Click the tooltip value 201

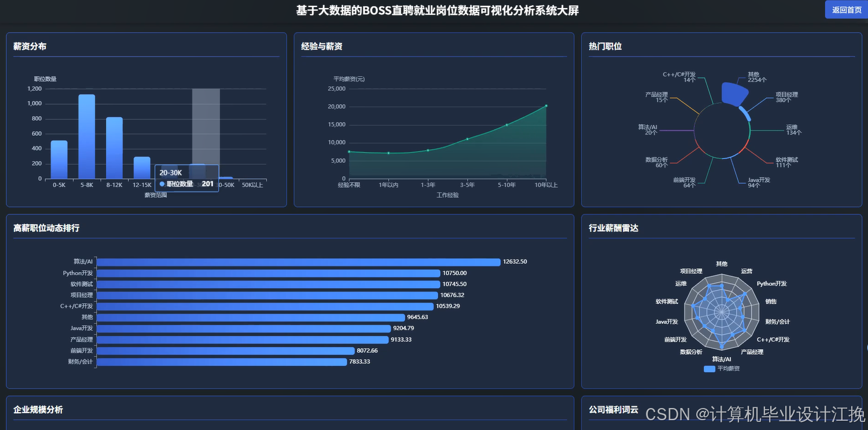pyautogui.click(x=208, y=184)
